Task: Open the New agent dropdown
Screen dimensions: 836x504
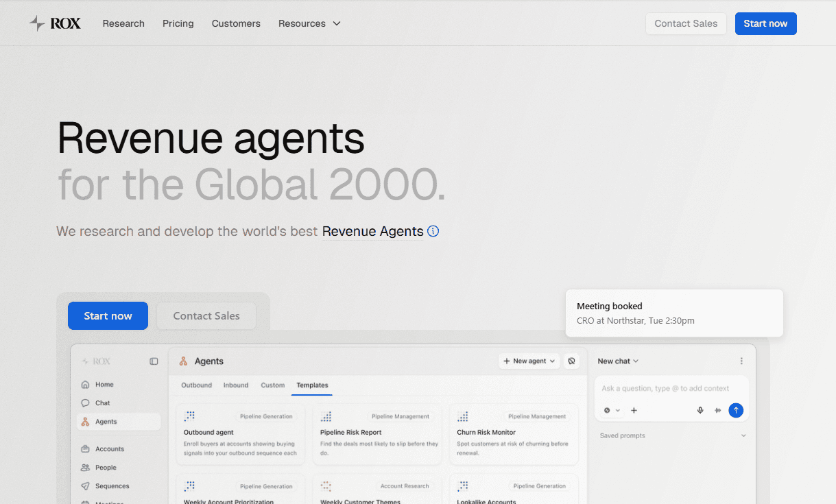Action: 529,361
